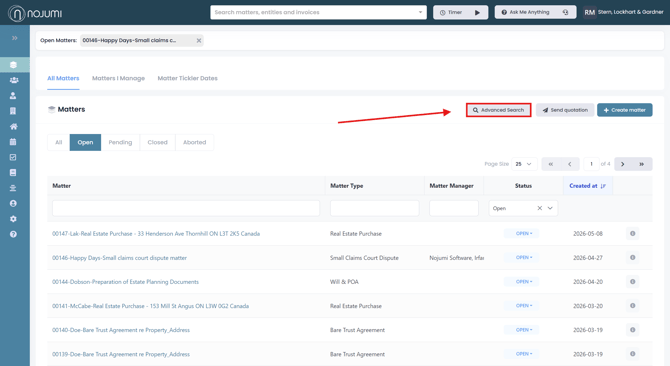
Task: Change OPEN status for matter 00140
Action: tap(521, 330)
